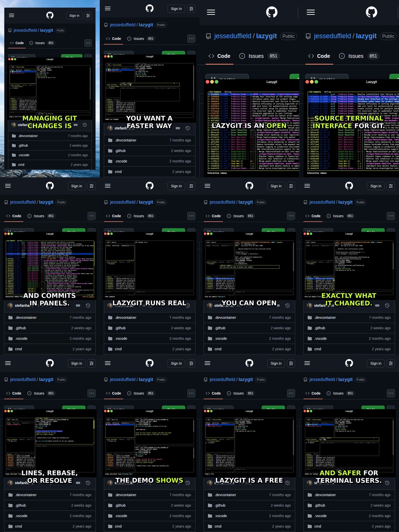Click .github folder icon in 'LAZYGIT IS A FREE' frame
This screenshot has width=399, height=532.
pos(210,505)
